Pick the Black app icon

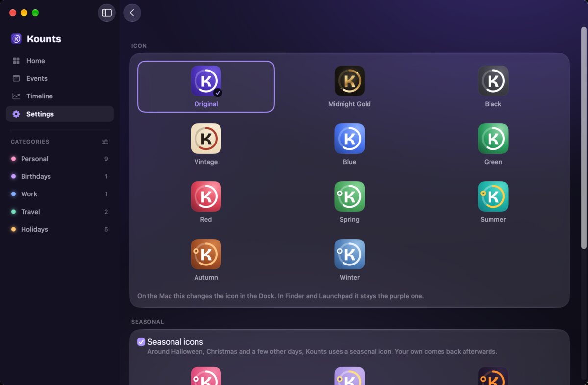(x=493, y=81)
